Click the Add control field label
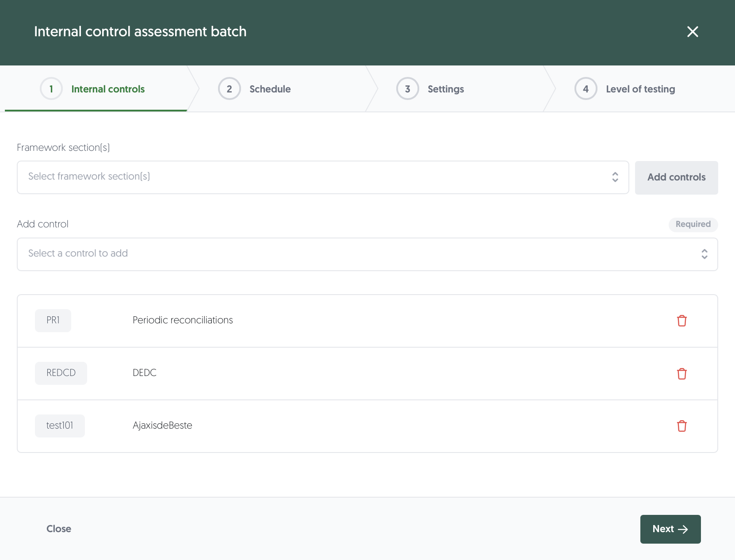The height and width of the screenshot is (560, 735). coord(42,224)
